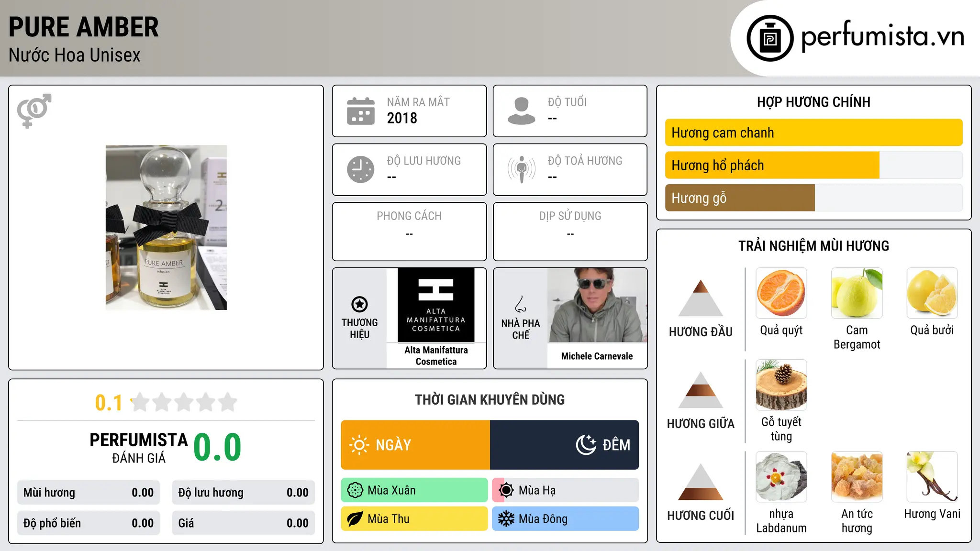
Task: Click the Hợp hương chính heading
Action: point(814,102)
